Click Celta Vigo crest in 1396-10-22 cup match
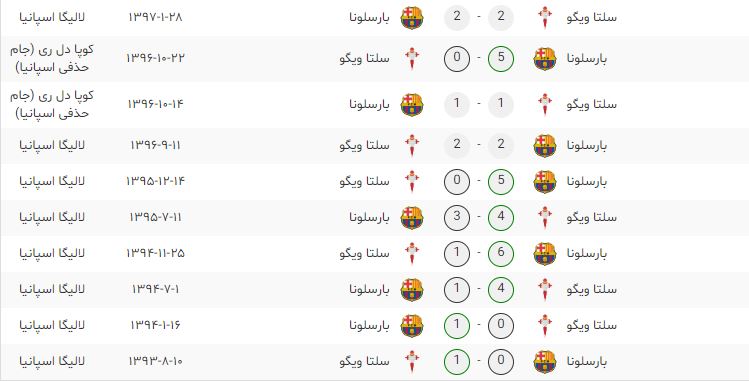Image resolution: width=749 pixels, height=381 pixels. 412,59
